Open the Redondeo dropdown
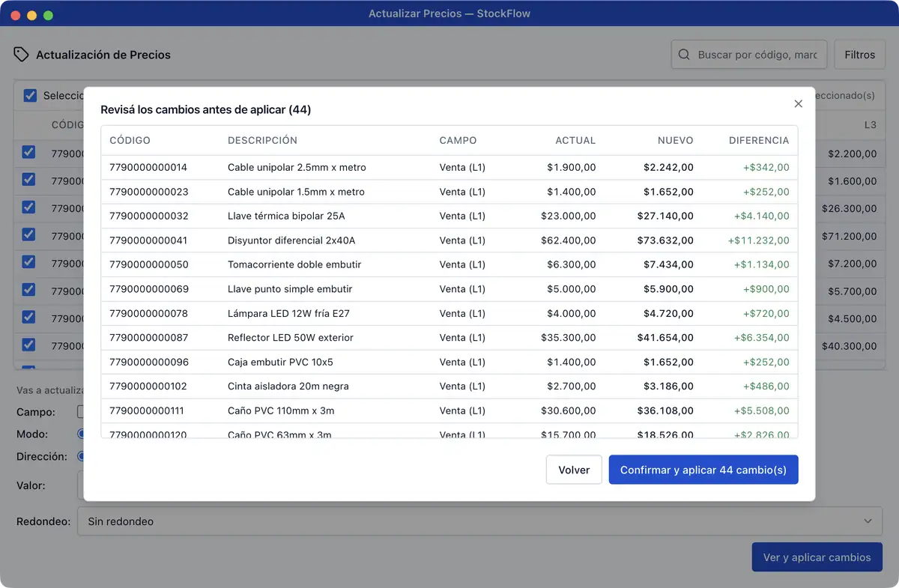 click(x=479, y=521)
